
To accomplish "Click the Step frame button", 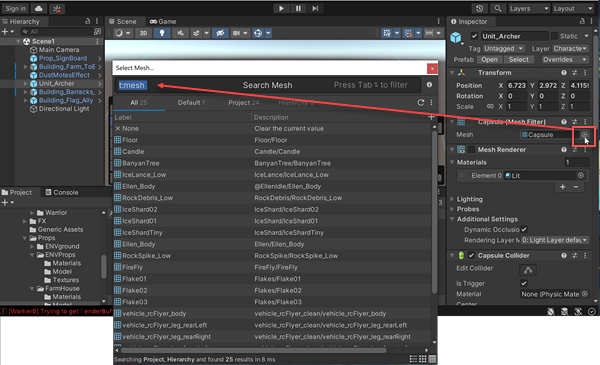I will coord(315,8).
